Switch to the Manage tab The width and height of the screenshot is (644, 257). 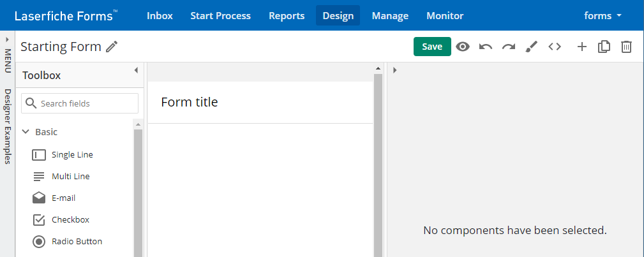click(390, 15)
